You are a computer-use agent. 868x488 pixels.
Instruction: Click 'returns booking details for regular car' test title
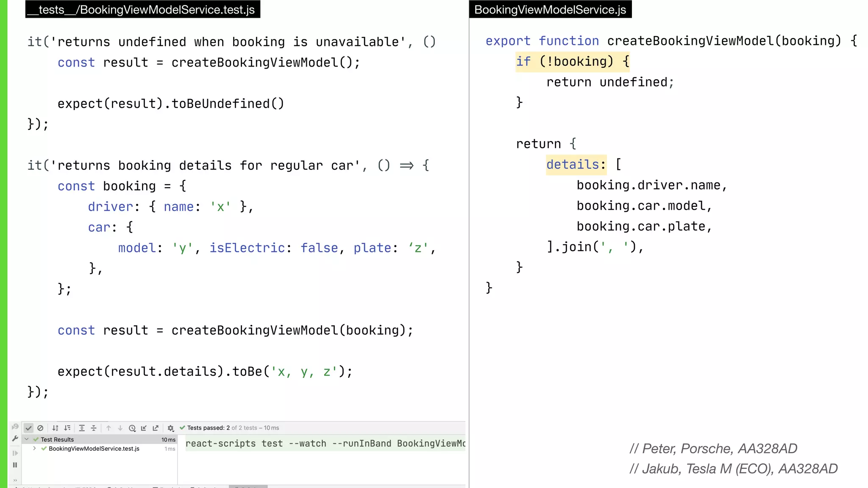click(205, 166)
